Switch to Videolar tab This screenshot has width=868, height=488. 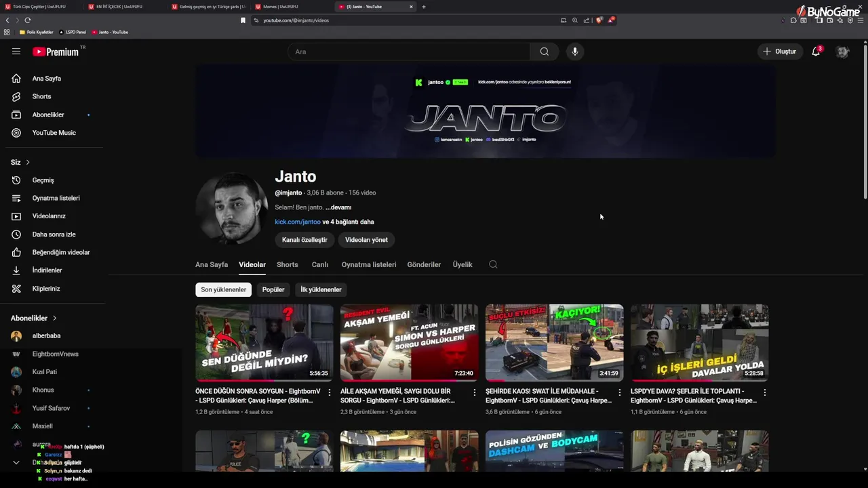pos(252,264)
